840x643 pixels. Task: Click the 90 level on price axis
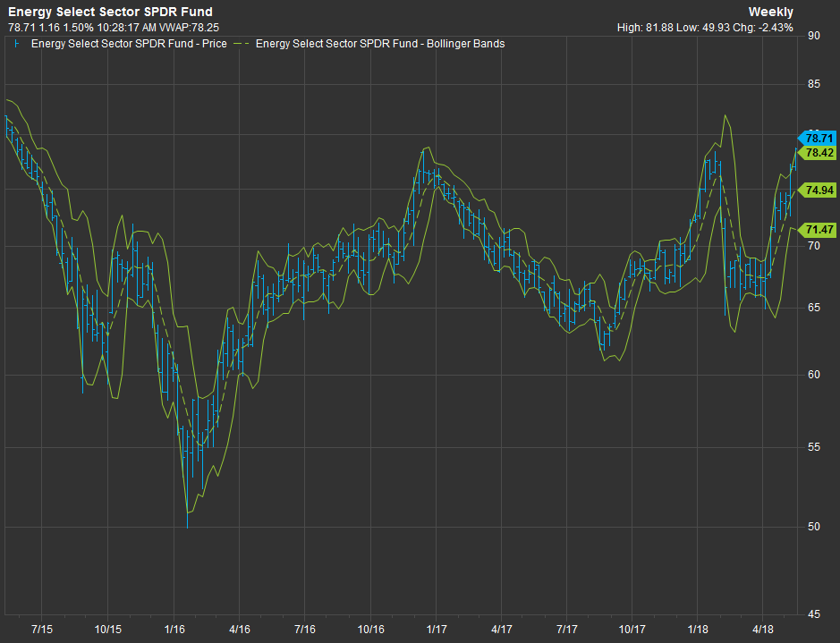pyautogui.click(x=814, y=36)
